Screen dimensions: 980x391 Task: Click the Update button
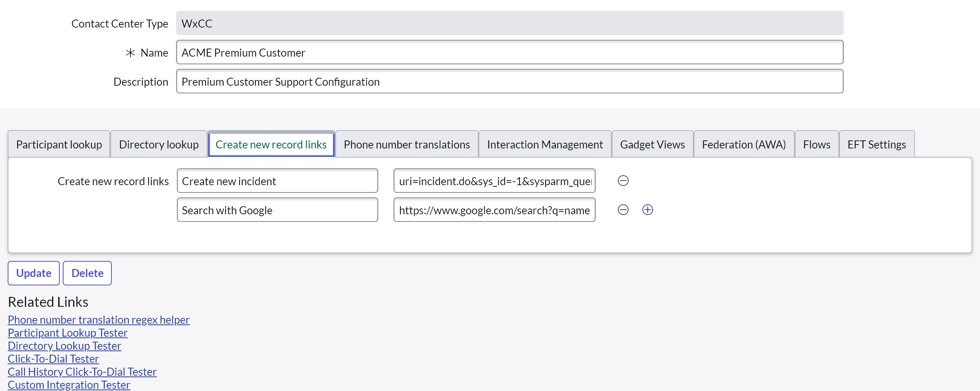click(x=34, y=273)
